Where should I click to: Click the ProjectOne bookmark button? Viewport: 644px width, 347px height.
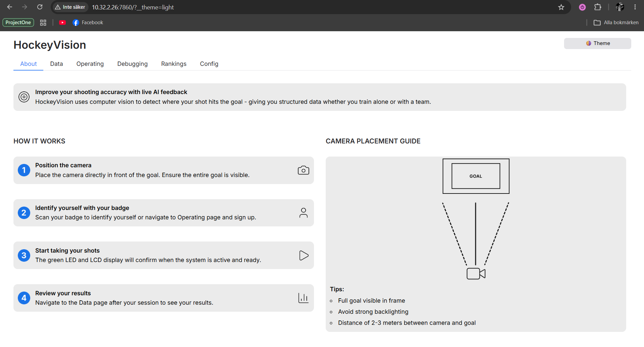click(18, 23)
